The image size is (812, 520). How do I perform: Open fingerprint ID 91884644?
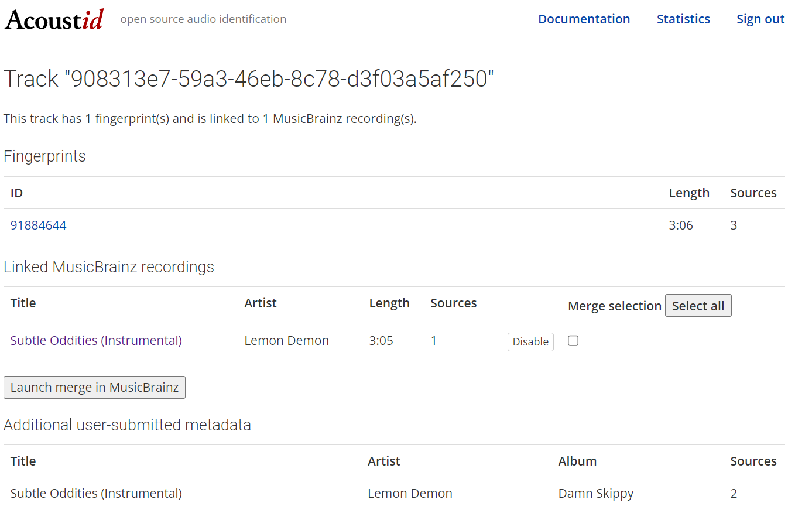tap(39, 225)
